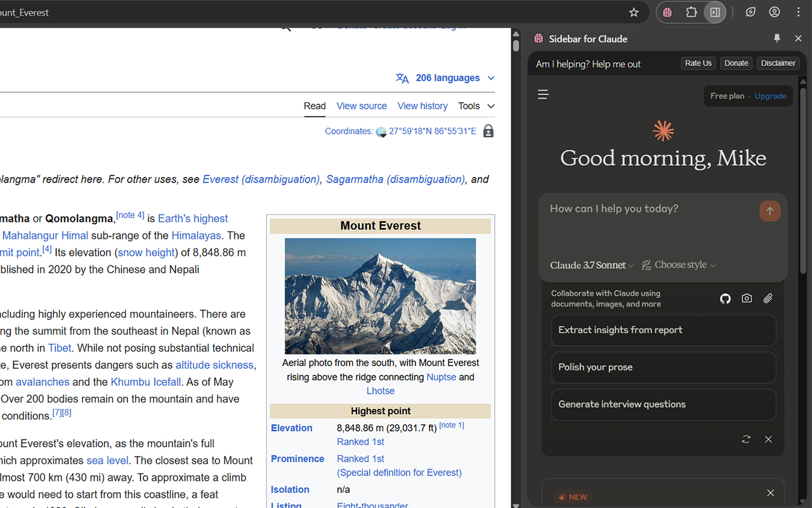Follow the Himalayas link
This screenshot has height=508, width=812.
[x=196, y=236]
